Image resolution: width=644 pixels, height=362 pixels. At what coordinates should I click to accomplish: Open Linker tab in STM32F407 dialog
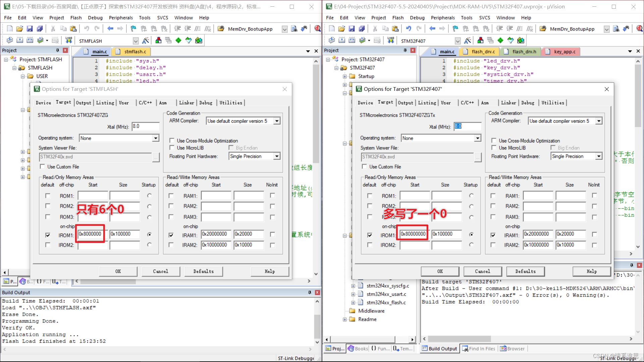click(x=508, y=103)
